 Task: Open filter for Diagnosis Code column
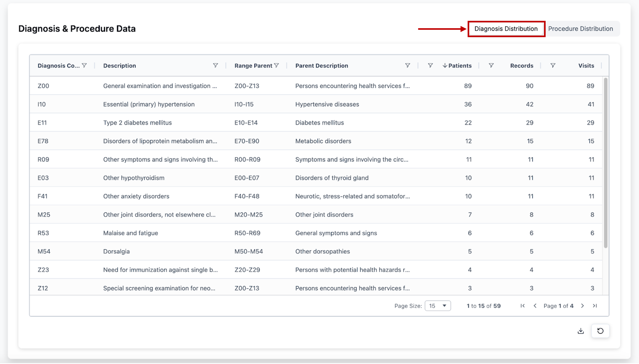(x=84, y=65)
